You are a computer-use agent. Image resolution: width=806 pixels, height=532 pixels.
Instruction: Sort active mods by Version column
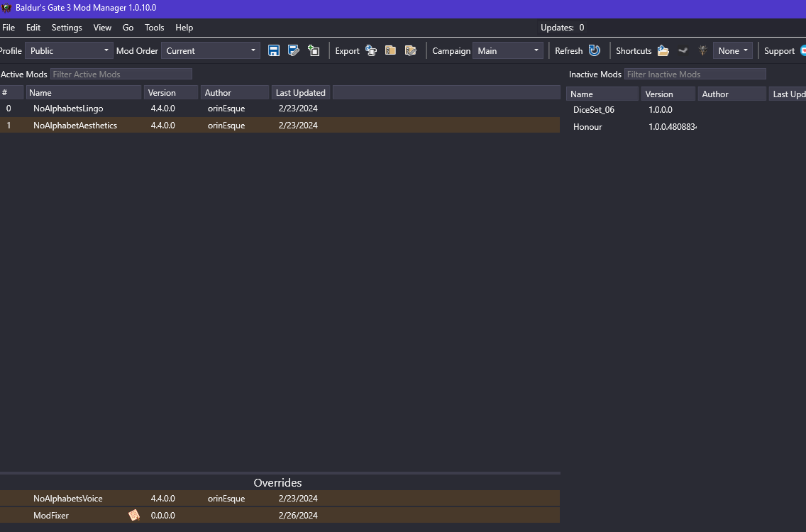pyautogui.click(x=171, y=92)
